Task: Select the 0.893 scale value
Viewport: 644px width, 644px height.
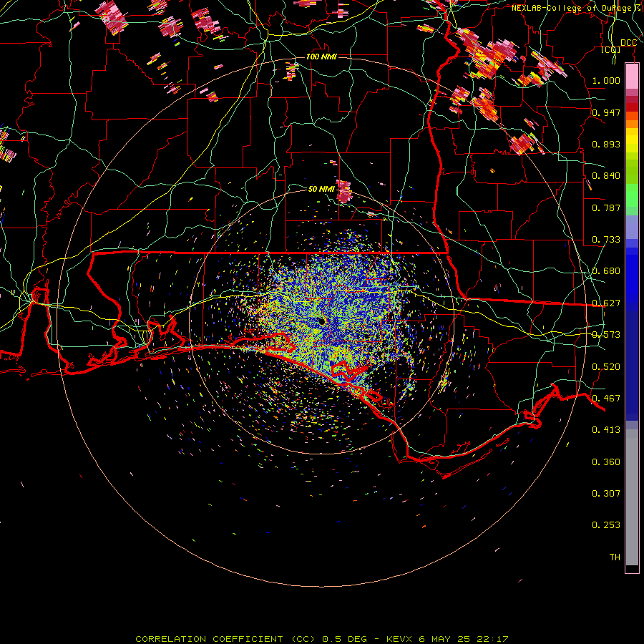Action: tap(606, 144)
